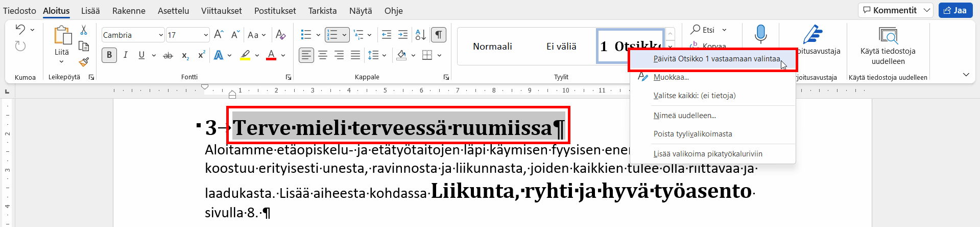Open the Kappale dialog launcher
This screenshot has width=980, height=227.
pos(446,77)
